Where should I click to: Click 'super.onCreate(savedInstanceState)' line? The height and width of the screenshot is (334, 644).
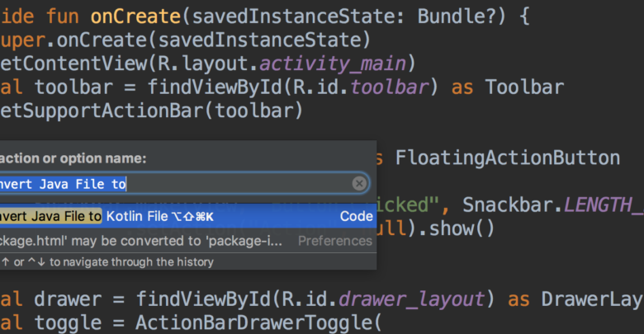click(x=185, y=40)
